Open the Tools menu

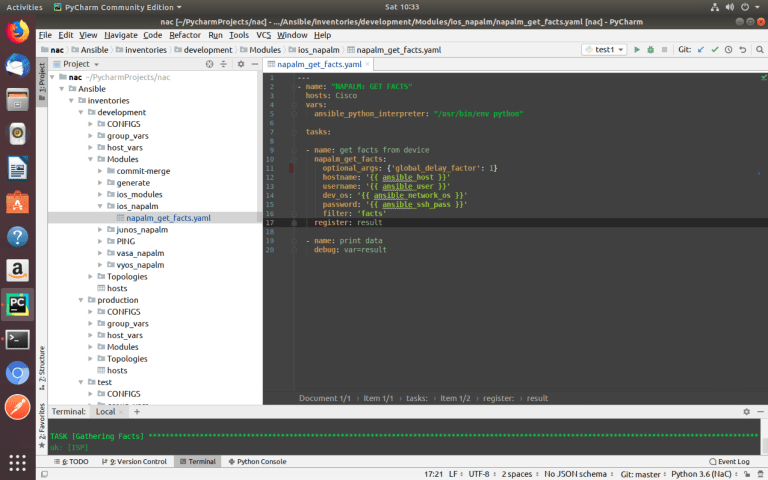pos(239,35)
